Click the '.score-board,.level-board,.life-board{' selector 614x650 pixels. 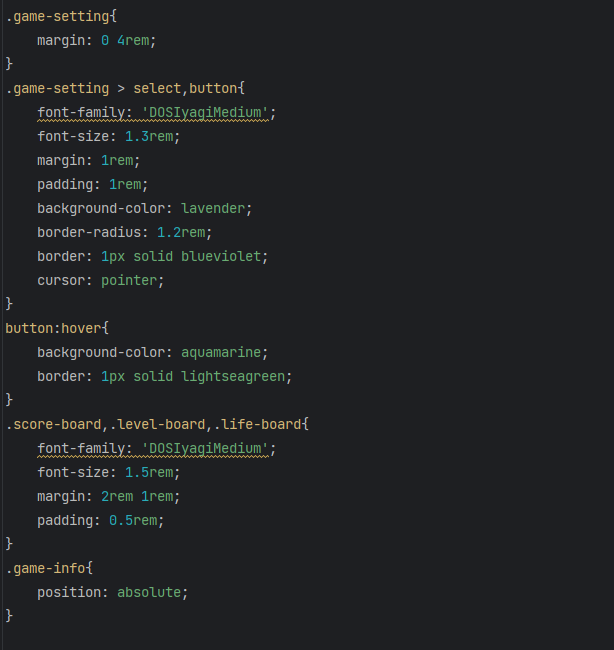(157, 424)
